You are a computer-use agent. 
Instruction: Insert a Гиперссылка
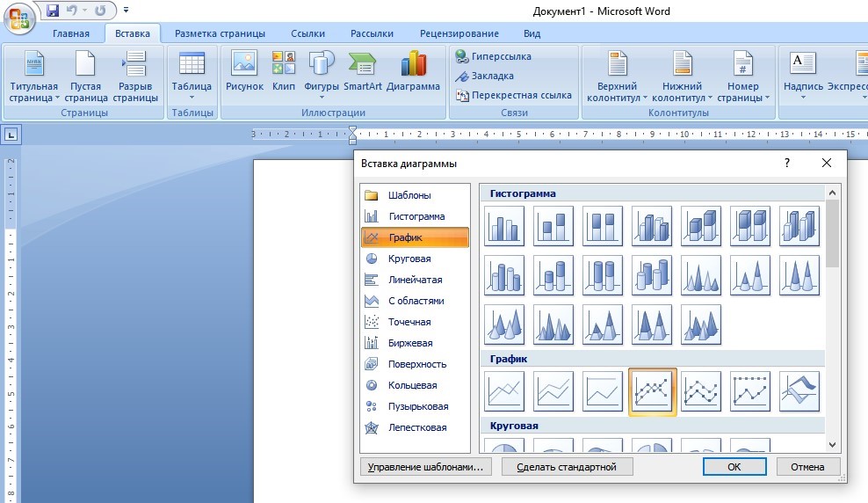tap(493, 56)
